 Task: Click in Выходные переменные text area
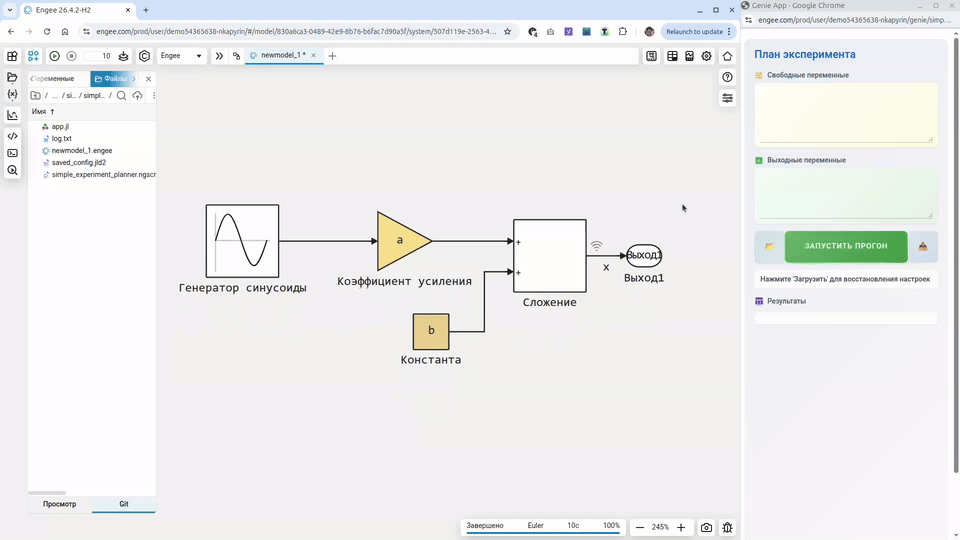click(x=846, y=195)
